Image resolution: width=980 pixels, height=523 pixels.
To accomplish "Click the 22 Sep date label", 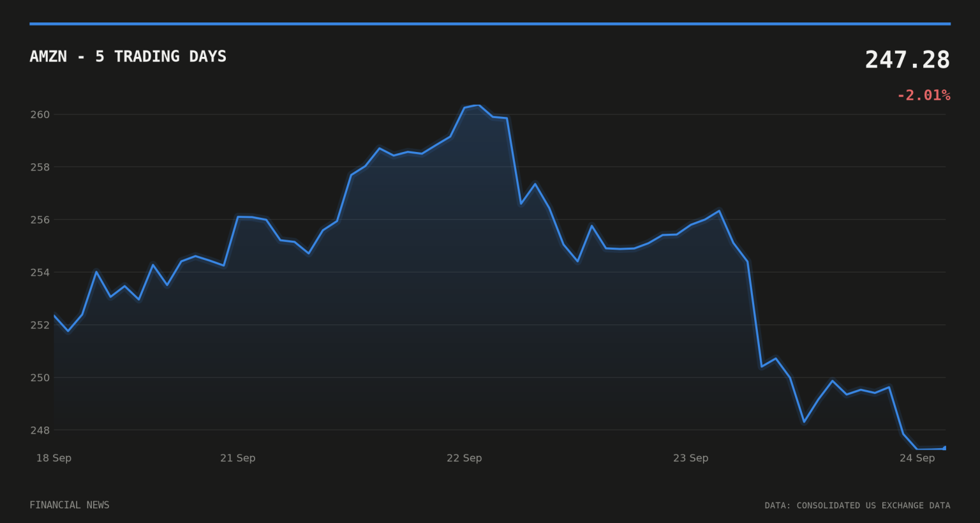I will coord(464,458).
